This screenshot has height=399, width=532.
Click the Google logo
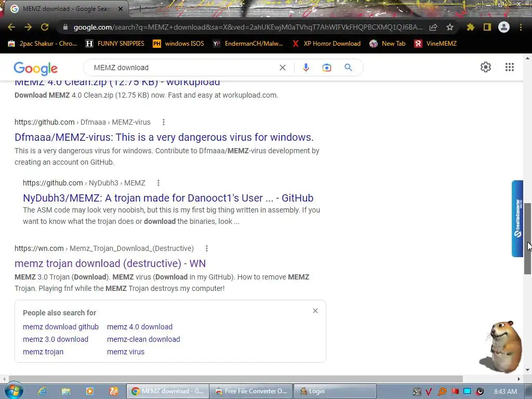tap(36, 69)
